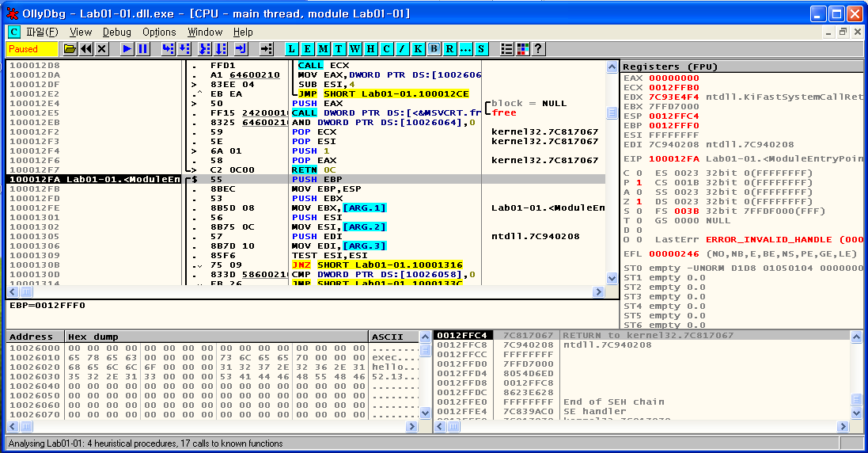868x453 pixels.
Task: Open Run trace window (… button)
Action: coord(465,49)
